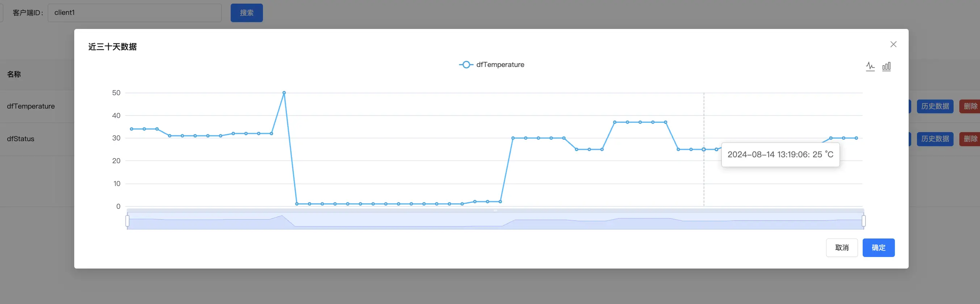Click the peak data point at 50
The width and height of the screenshot is (980, 304).
coord(284,93)
